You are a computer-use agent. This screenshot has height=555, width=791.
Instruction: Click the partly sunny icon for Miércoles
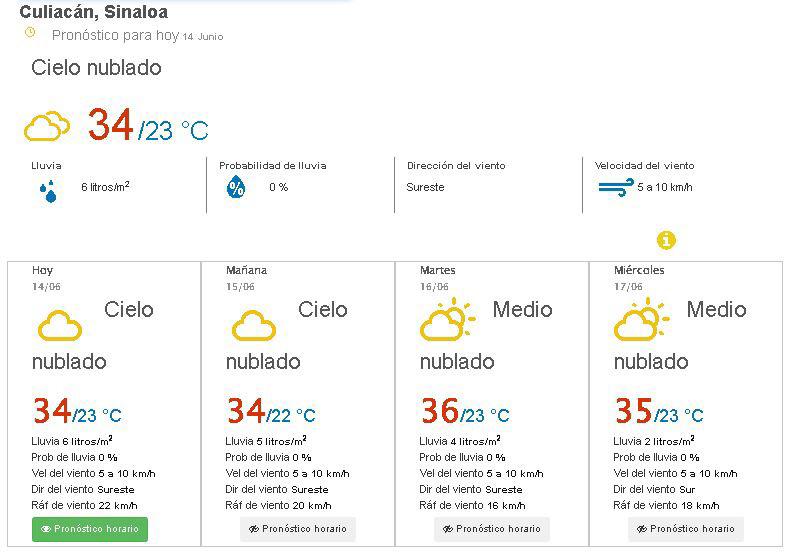641,319
